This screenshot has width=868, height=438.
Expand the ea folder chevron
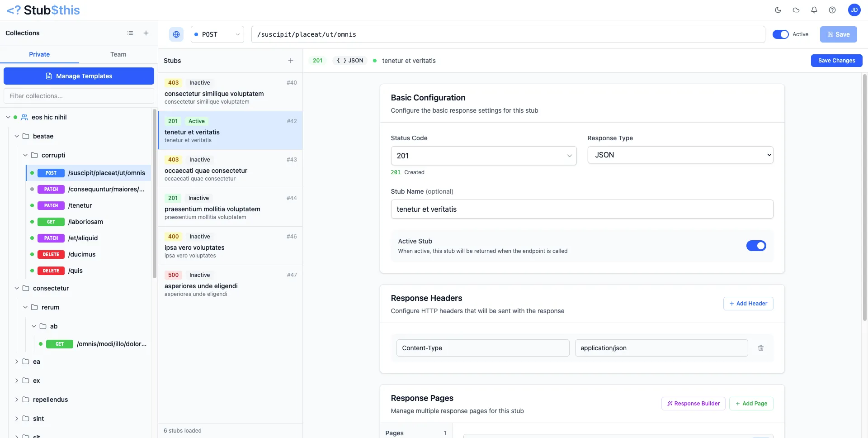(17, 362)
